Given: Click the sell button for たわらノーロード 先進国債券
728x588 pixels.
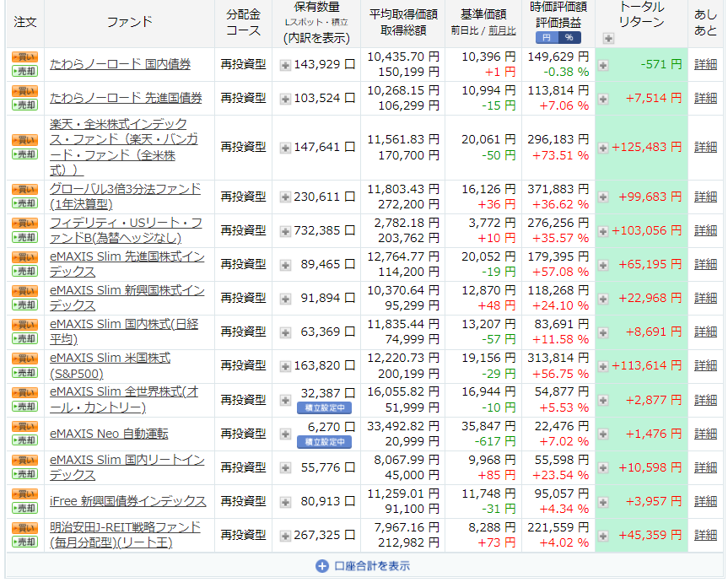Looking at the screenshot, I should [x=24, y=105].
